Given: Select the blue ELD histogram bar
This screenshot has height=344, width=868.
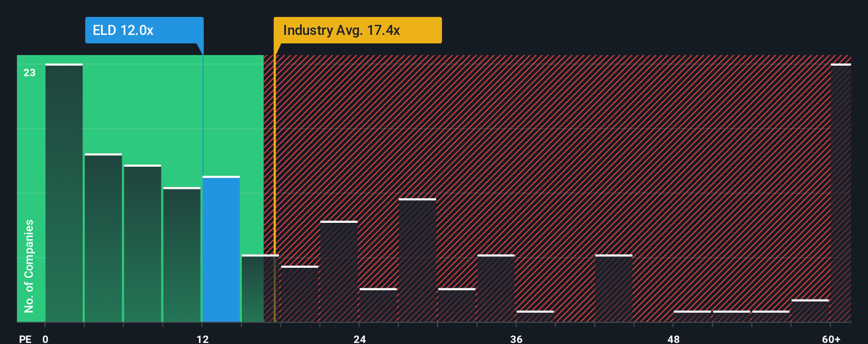Looking at the screenshot, I should click(221, 249).
